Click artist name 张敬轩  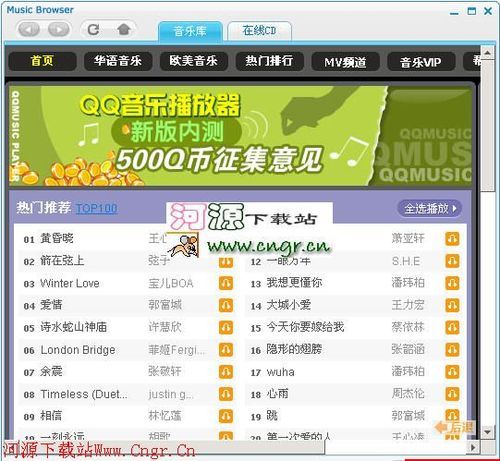tap(165, 372)
